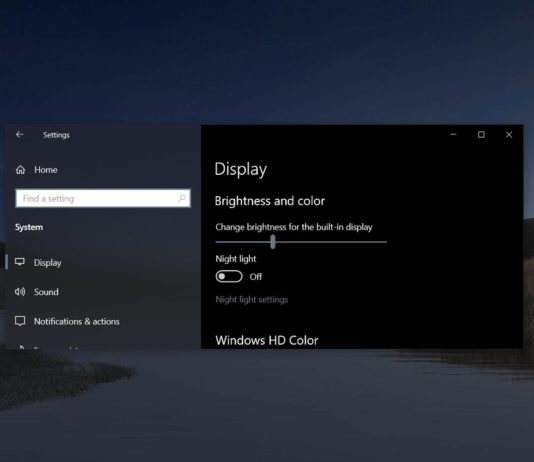The height and width of the screenshot is (462, 534).
Task: Open the Night light settings link
Action: click(252, 300)
